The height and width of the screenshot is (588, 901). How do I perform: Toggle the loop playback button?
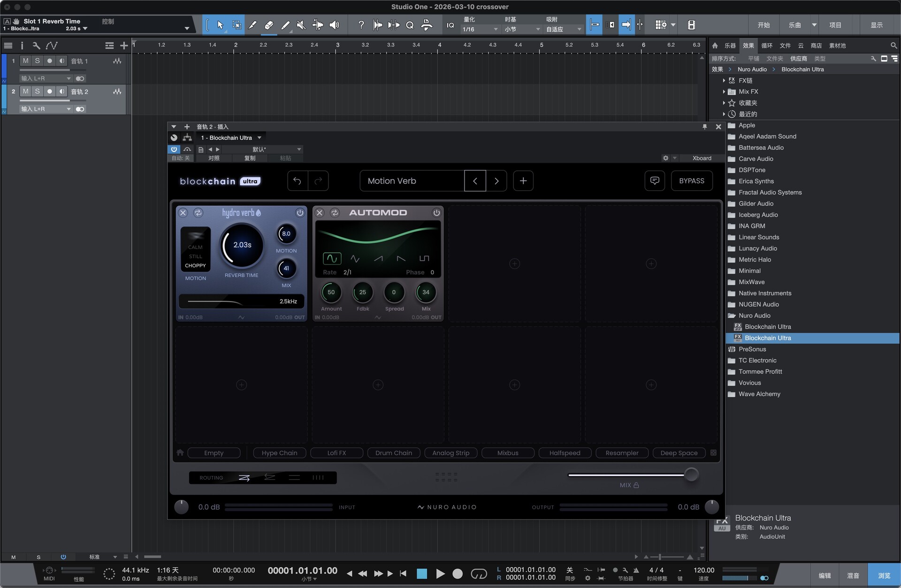coord(479,573)
